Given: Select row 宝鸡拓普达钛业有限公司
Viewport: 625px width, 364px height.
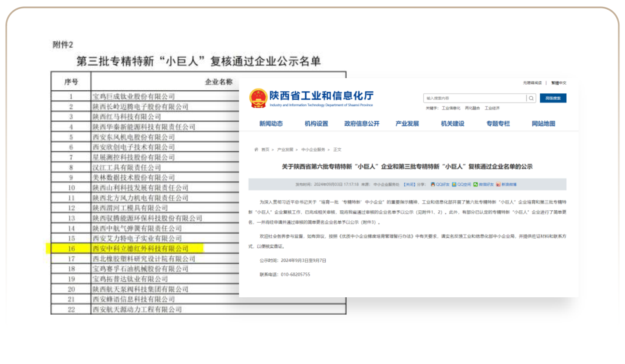Looking at the screenshot, I should (x=130, y=279).
